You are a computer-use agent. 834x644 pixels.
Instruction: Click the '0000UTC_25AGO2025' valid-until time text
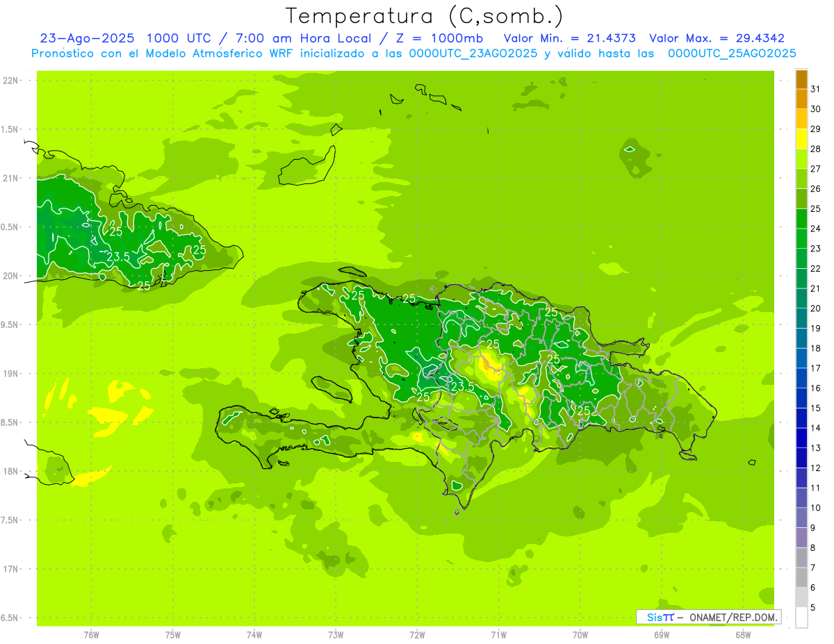(732, 53)
